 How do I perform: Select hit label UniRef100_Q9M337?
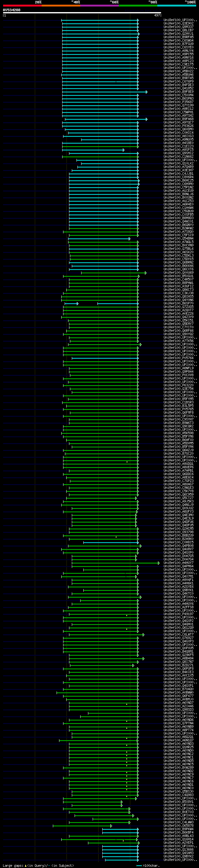pyautogui.click(x=179, y=27)
